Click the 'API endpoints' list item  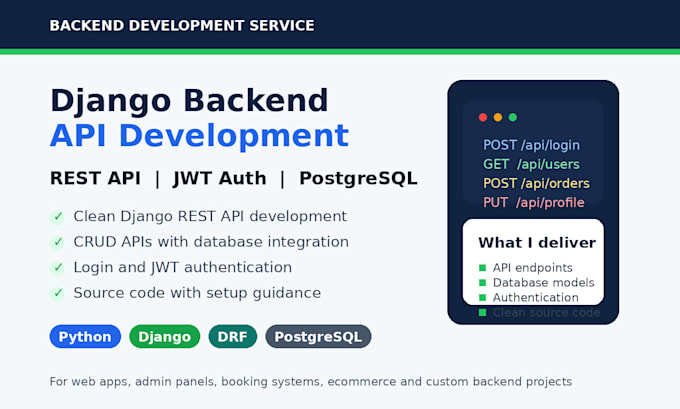(x=533, y=268)
